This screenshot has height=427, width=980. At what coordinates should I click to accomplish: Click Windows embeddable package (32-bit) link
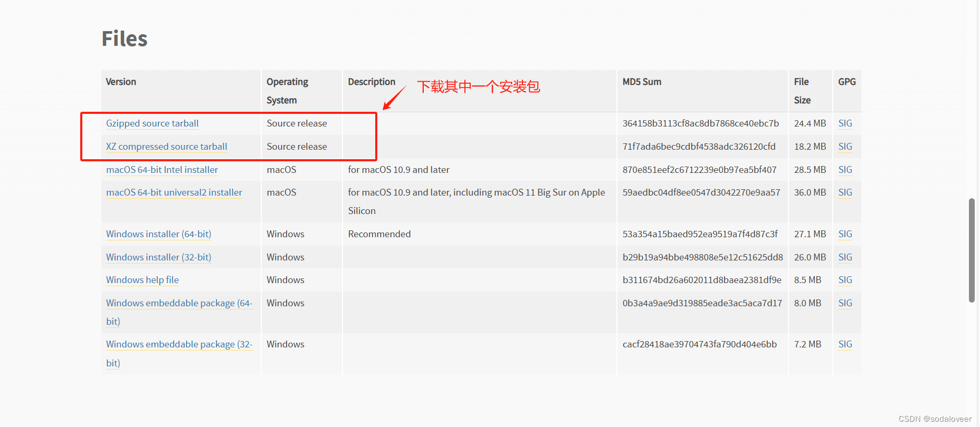178,344
